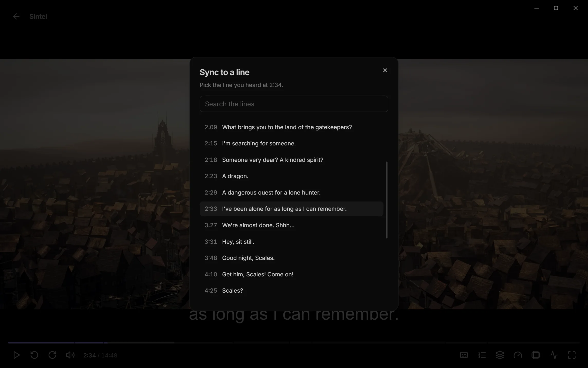This screenshot has width=588, height=368.
Task: Click the 2:34 / 14:48 time display
Action: pyautogui.click(x=100, y=355)
